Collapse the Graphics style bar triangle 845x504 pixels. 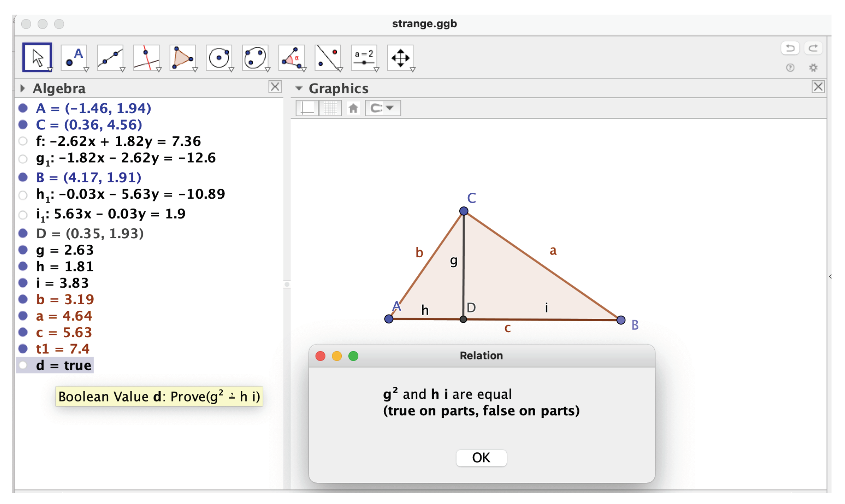[x=299, y=88]
